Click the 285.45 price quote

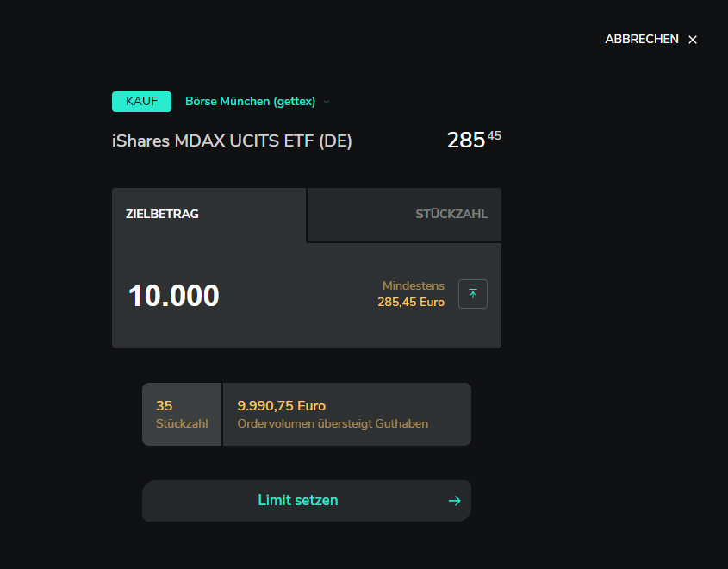[x=466, y=141]
